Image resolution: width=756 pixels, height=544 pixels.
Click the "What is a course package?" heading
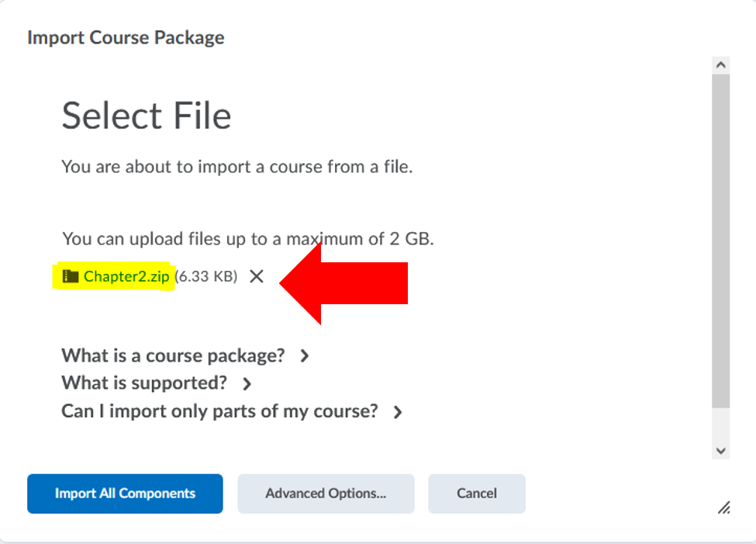[x=173, y=356]
